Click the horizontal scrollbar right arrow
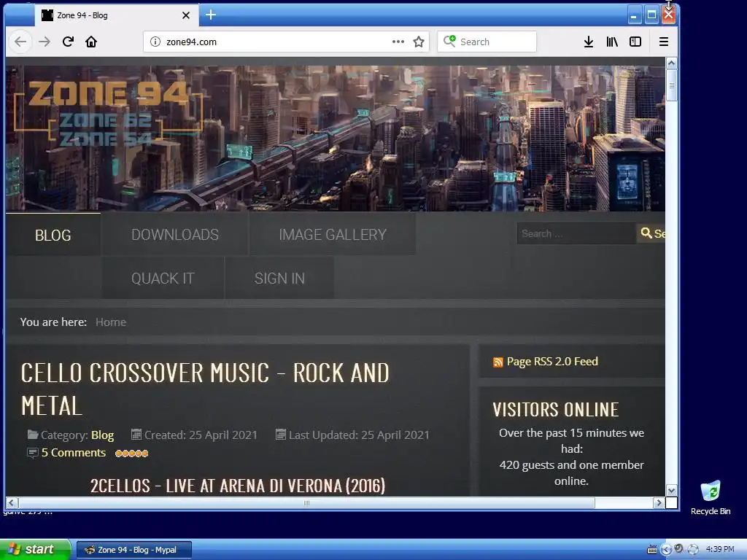The height and width of the screenshot is (560, 747). coord(659,503)
